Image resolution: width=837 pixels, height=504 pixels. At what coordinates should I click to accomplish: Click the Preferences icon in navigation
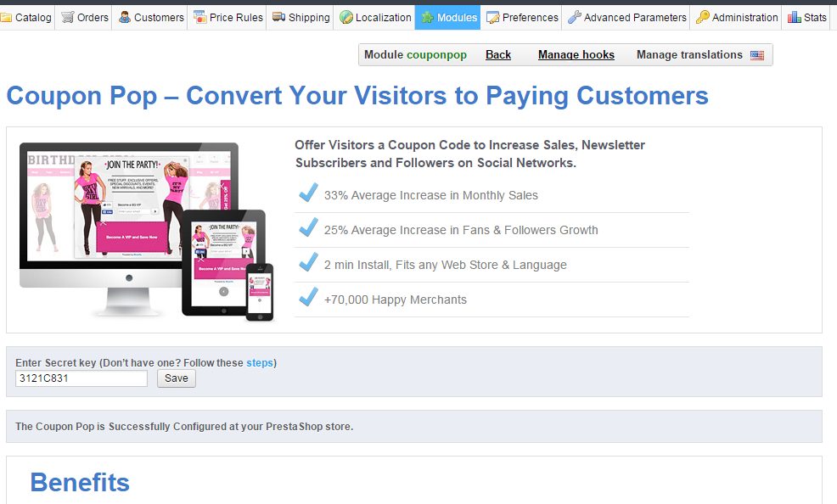coord(493,17)
